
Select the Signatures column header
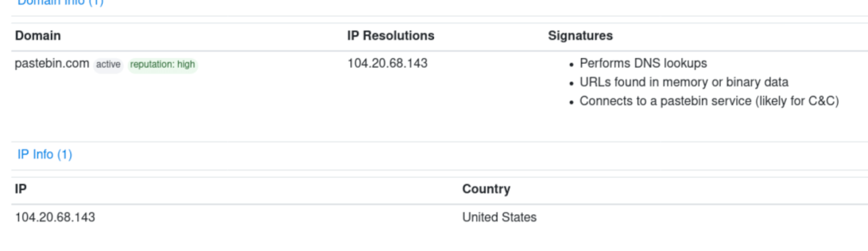[x=580, y=36]
